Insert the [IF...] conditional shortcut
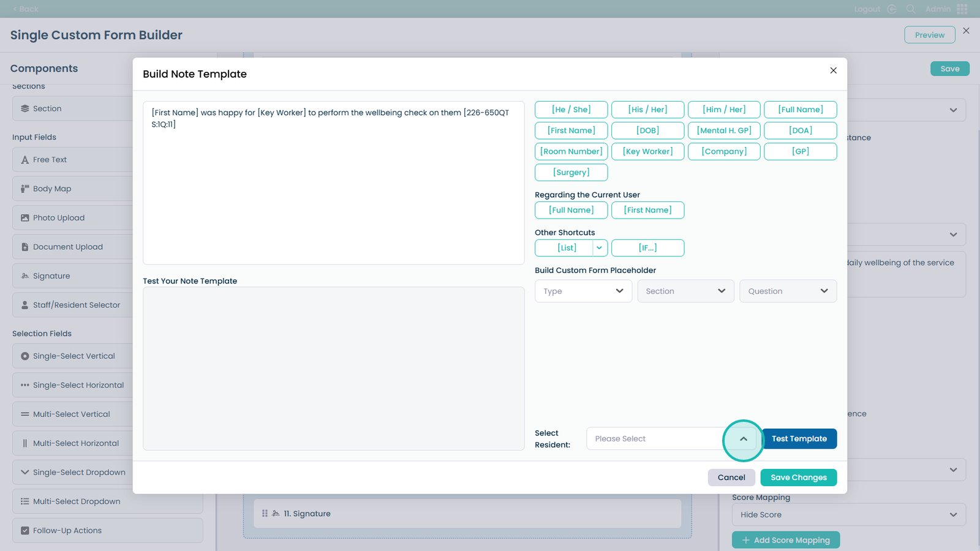980x551 pixels. click(648, 248)
